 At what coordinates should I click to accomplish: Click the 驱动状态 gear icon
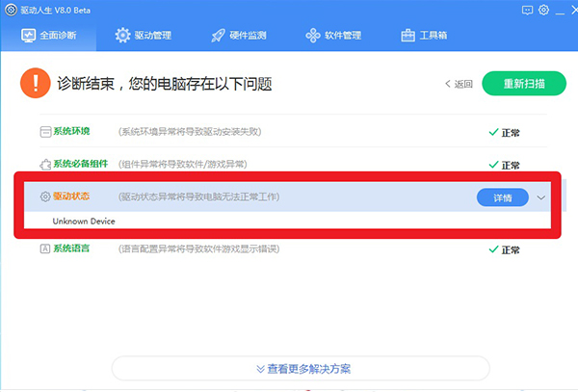click(x=45, y=196)
